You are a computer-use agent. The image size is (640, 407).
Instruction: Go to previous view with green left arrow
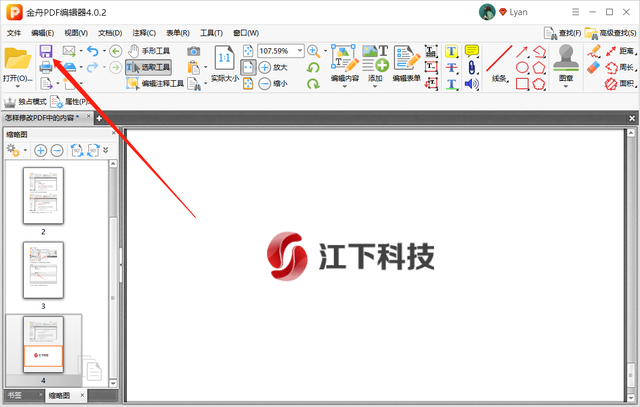point(116,51)
